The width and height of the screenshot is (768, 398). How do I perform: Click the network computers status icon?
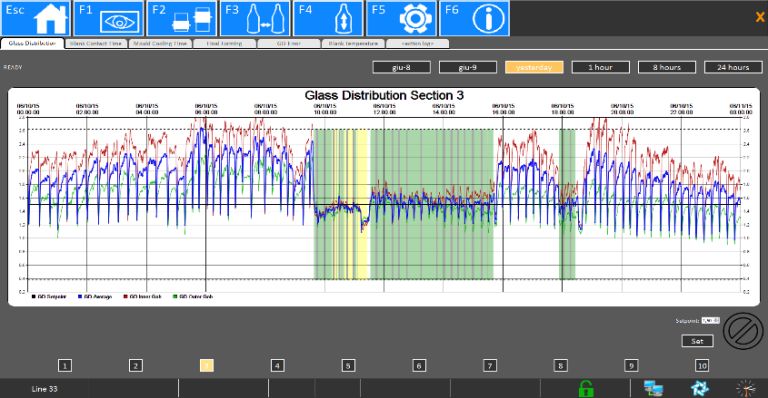tap(653, 389)
